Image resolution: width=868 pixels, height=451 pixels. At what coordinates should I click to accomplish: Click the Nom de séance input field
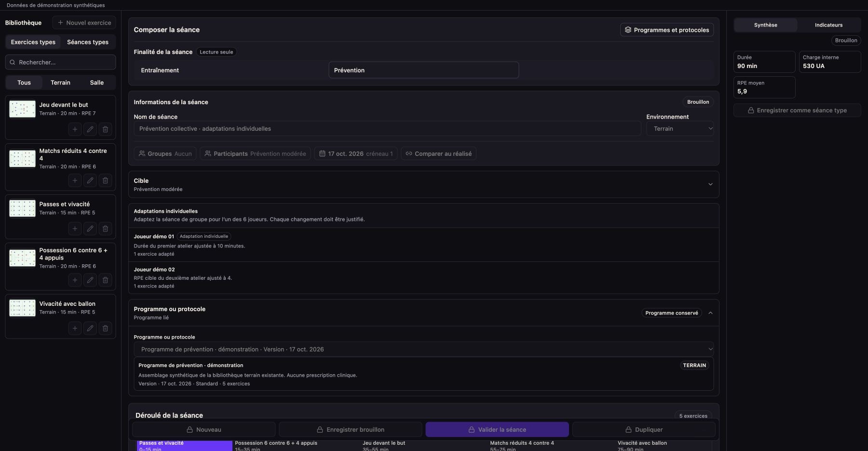[387, 129]
